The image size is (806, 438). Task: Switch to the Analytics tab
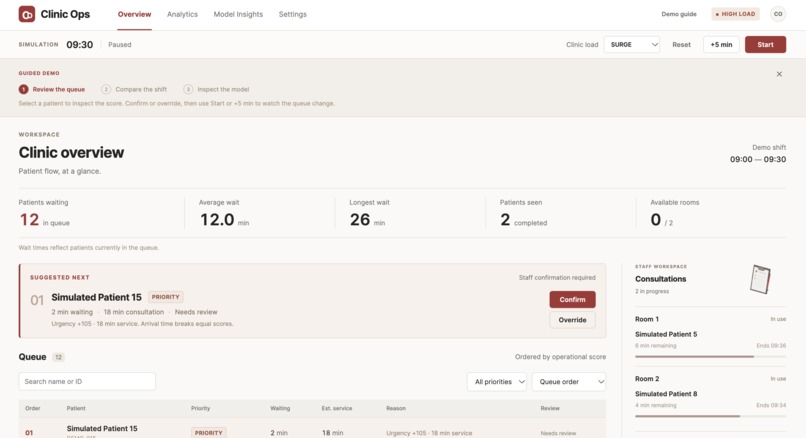(x=182, y=14)
